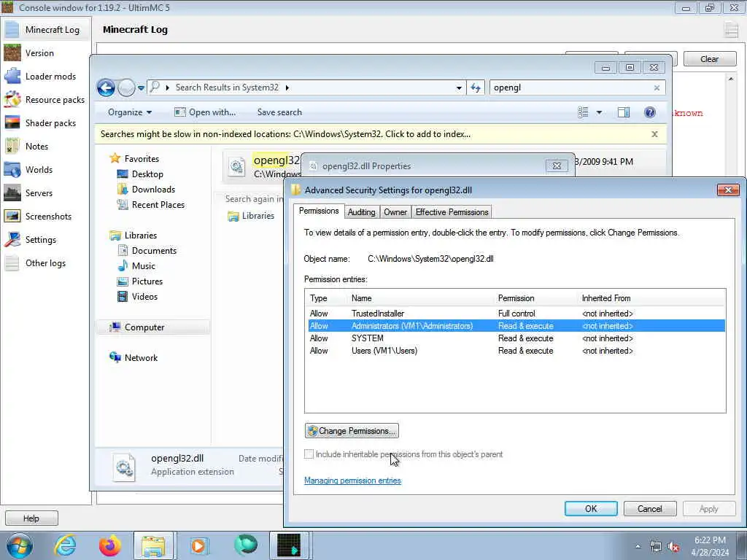Click muted volume tray icon
Screen dimensions: 747x560
[673, 547]
